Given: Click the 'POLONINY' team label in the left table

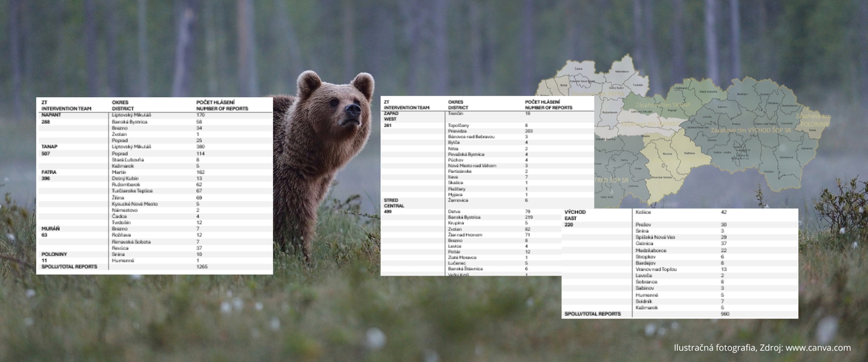Looking at the screenshot, I should pyautogui.click(x=54, y=254).
